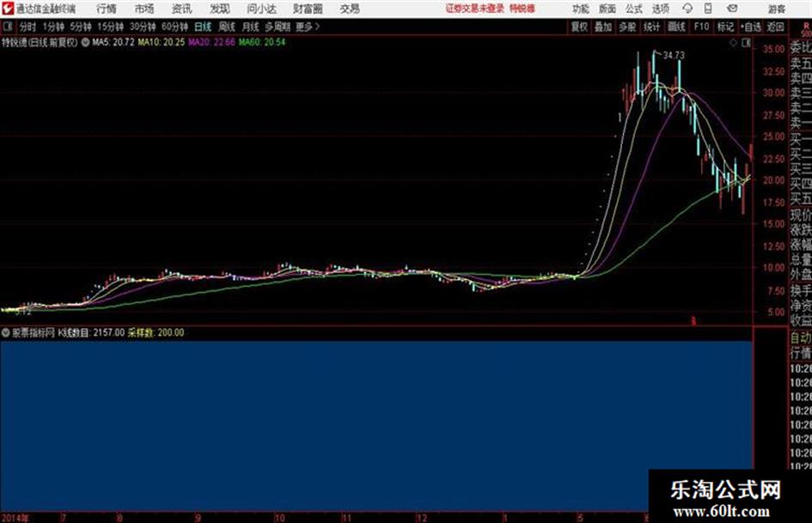The image size is (812, 523).
Task: Click the 叠加 overlay toolbar button
Action: point(603,27)
